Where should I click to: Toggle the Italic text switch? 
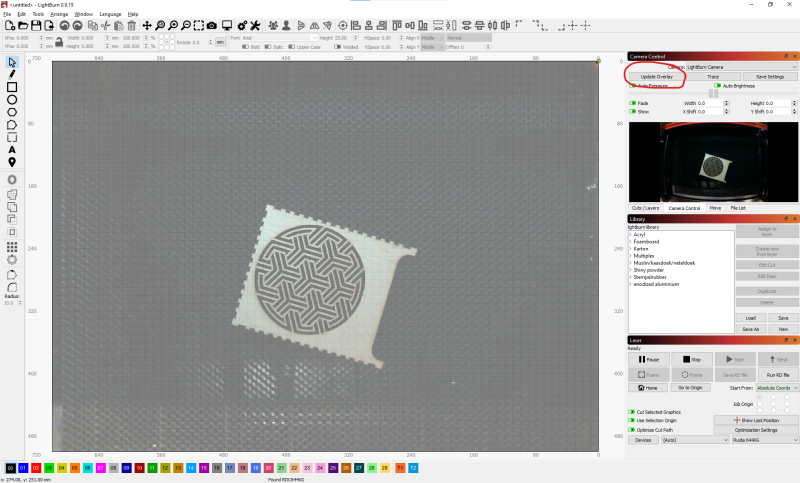268,46
